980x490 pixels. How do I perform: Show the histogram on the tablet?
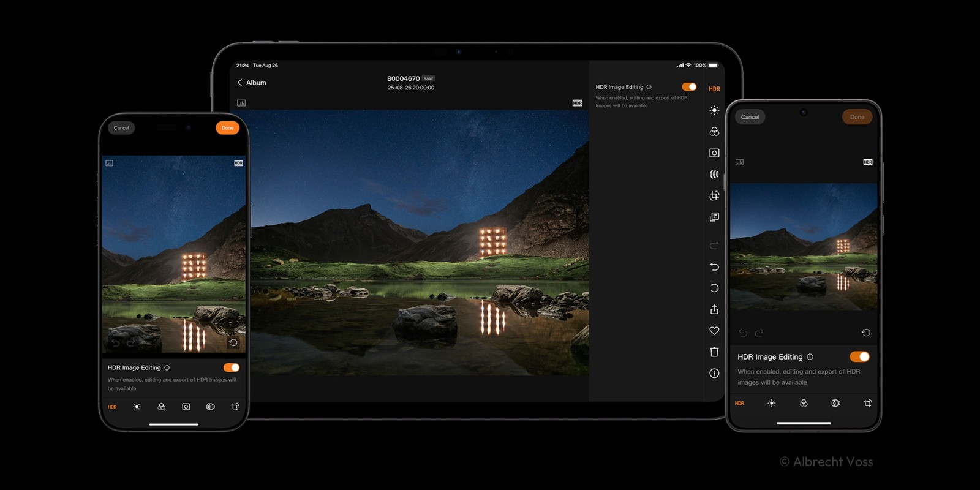241,103
